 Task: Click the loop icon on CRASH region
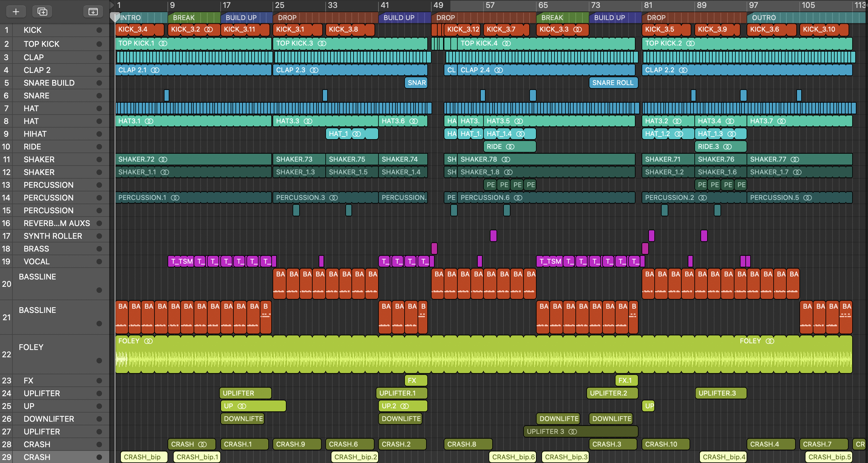coord(202,444)
